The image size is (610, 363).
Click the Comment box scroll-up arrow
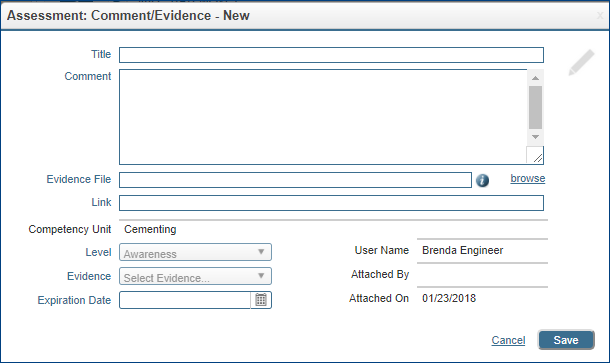click(535, 78)
